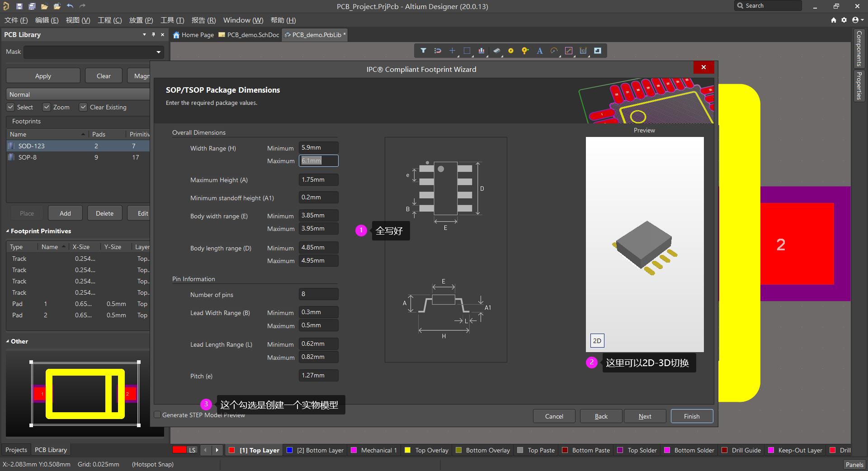The height and width of the screenshot is (471, 868).
Task: Click the Place Dimension icon
Action: click(x=583, y=51)
